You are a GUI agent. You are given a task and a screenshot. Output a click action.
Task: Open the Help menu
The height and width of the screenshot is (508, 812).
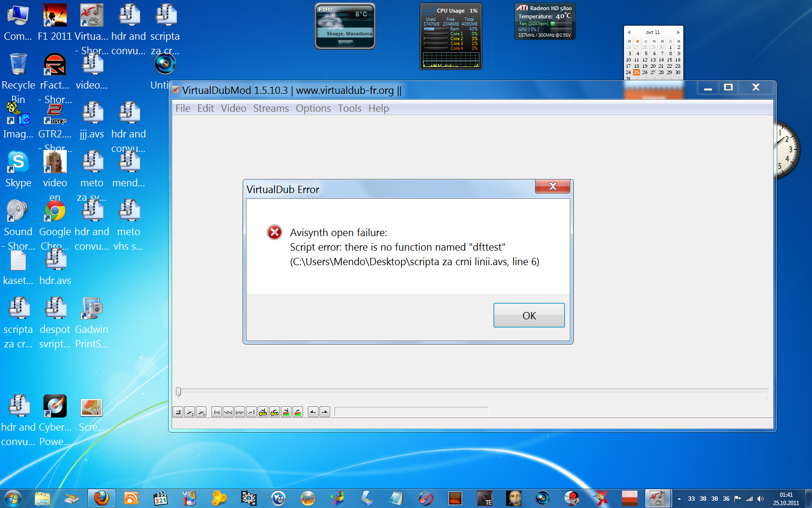pyautogui.click(x=378, y=108)
